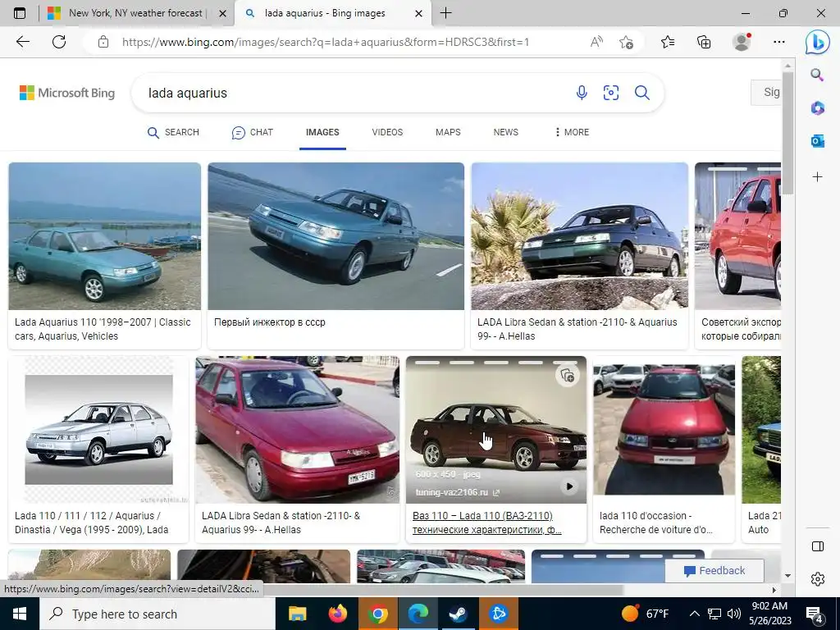
Task: Open tab actions menu icon
Action: coord(20,13)
